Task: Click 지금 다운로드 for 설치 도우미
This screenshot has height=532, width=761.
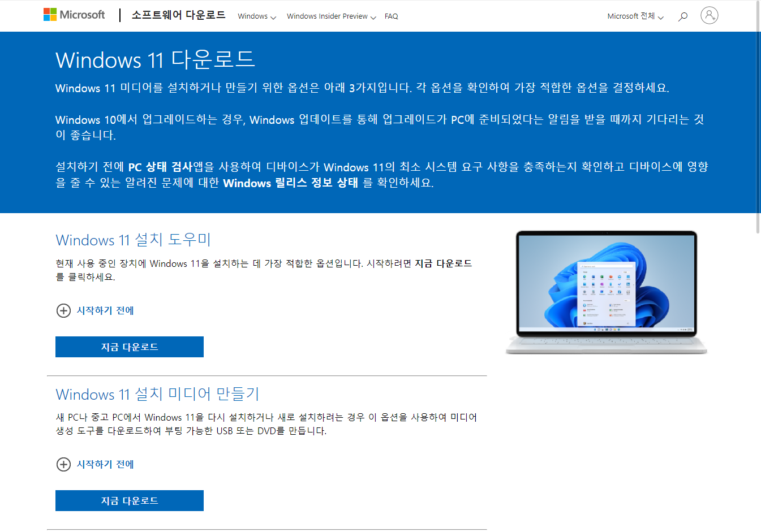Action: coord(130,347)
